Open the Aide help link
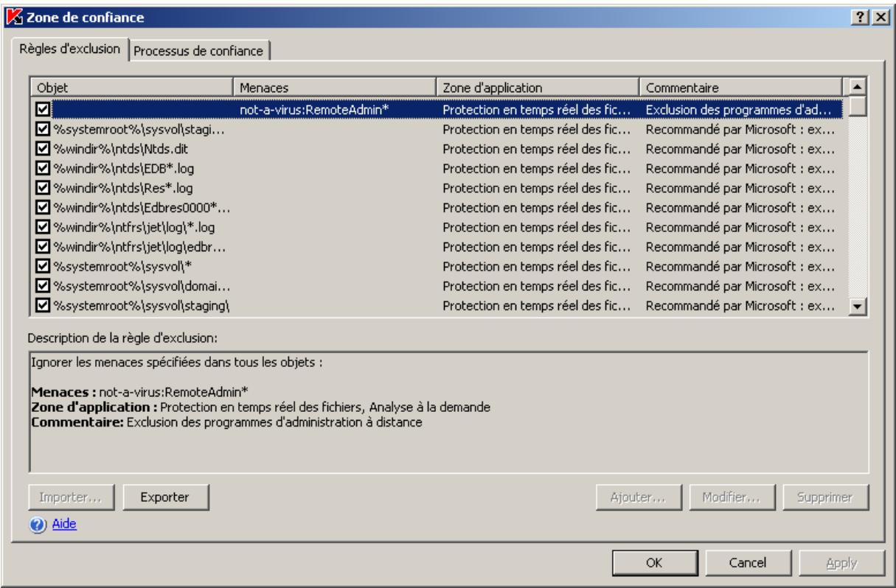Screen dimensions: 896x588 point(64,525)
